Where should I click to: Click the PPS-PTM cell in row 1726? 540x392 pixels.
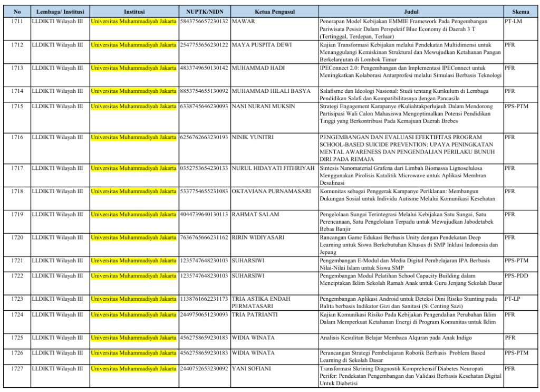516,353
